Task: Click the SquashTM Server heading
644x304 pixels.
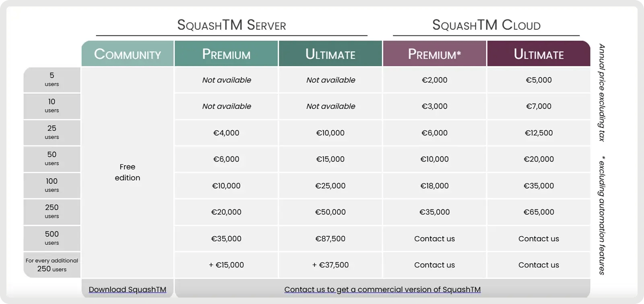Action: point(231,25)
